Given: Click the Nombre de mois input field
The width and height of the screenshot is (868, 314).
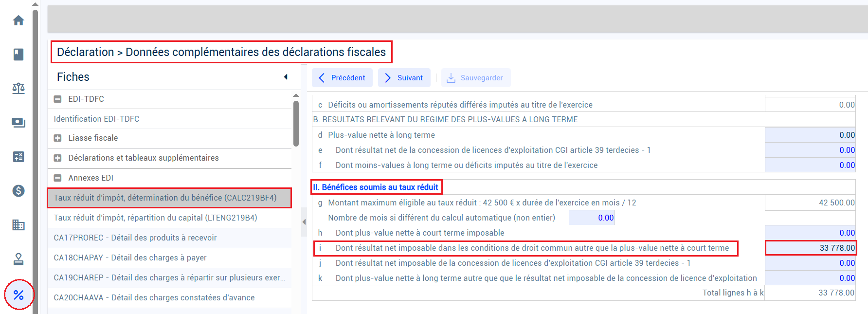Looking at the screenshot, I should [592, 218].
